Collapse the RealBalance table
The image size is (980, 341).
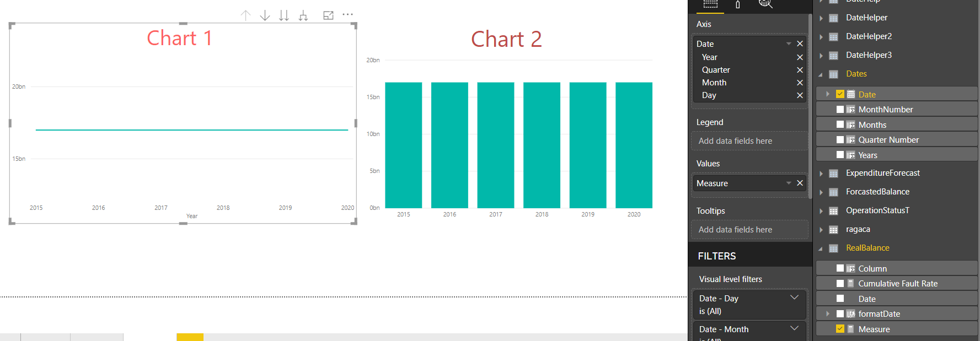(821, 248)
